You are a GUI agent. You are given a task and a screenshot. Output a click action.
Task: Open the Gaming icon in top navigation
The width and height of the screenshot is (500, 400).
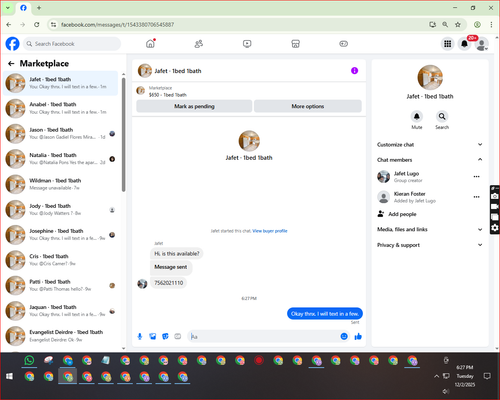coord(344,44)
